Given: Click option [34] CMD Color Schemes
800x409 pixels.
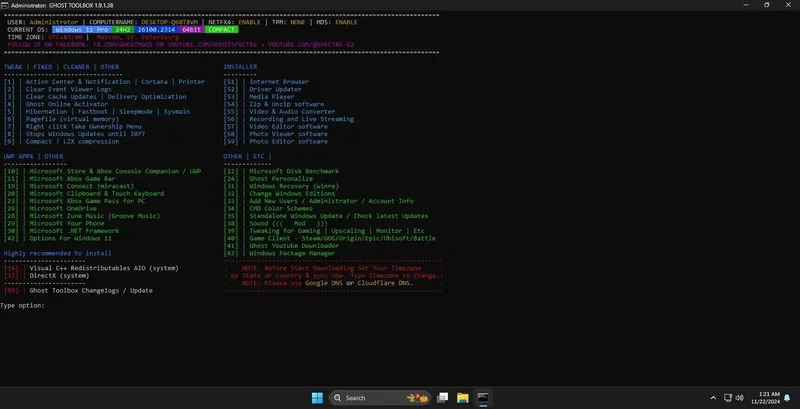Looking at the screenshot, I should [x=268, y=209].
